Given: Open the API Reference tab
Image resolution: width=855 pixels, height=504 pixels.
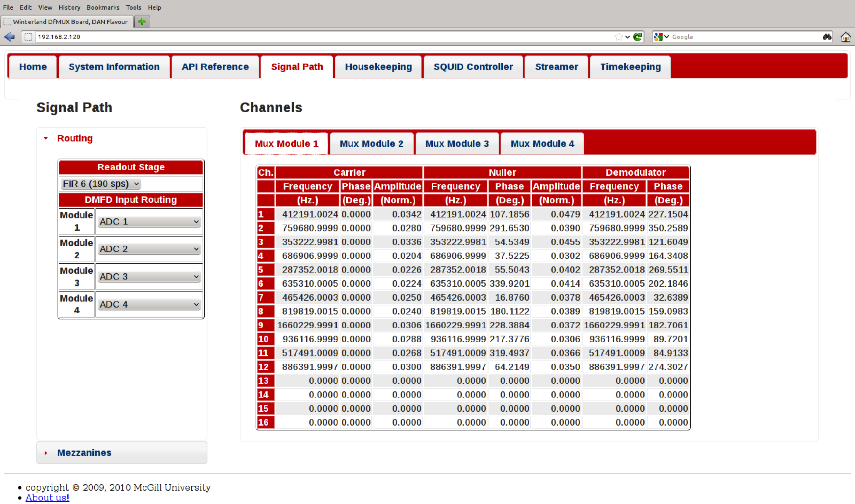Looking at the screenshot, I should pyautogui.click(x=215, y=67).
